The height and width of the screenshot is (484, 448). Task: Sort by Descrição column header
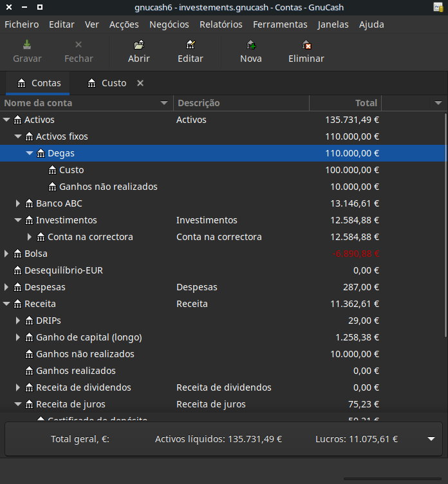(241, 103)
